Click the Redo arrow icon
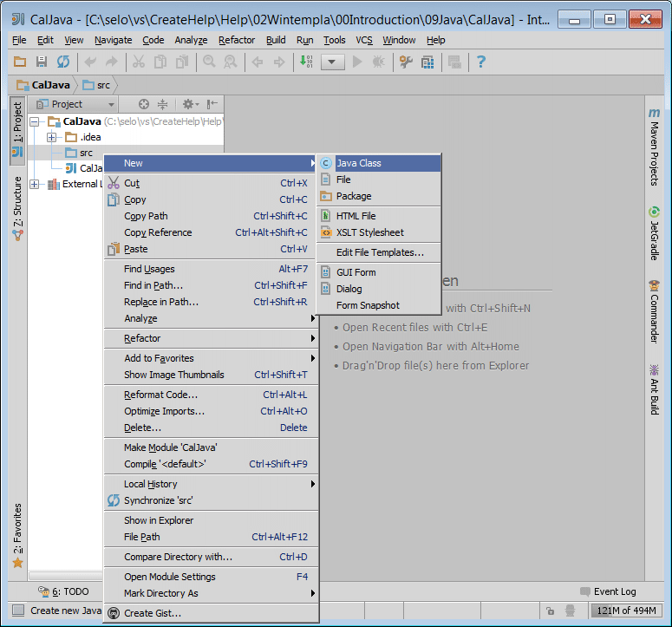This screenshot has width=672, height=627. pyautogui.click(x=112, y=62)
